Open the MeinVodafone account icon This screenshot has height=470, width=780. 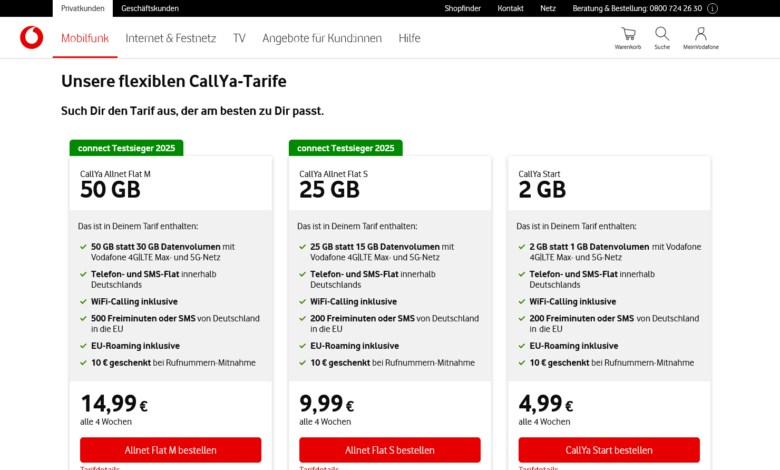coord(700,38)
